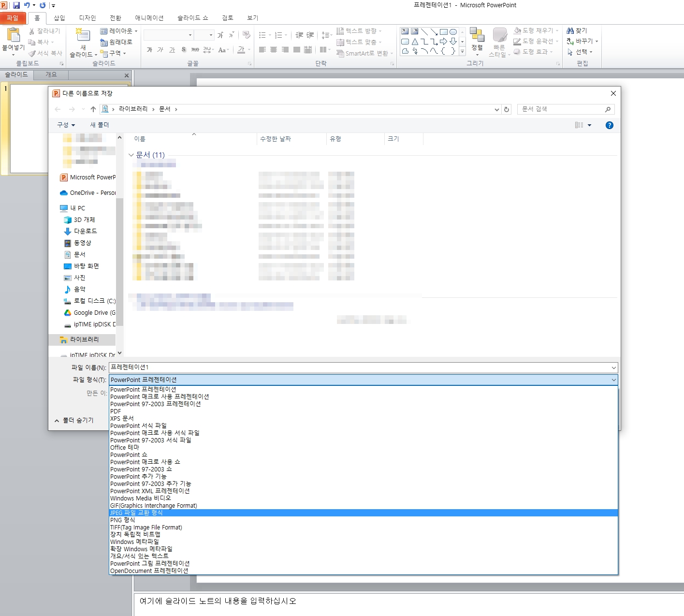
Task: Click the Clear formatting icon
Action: click(247, 35)
